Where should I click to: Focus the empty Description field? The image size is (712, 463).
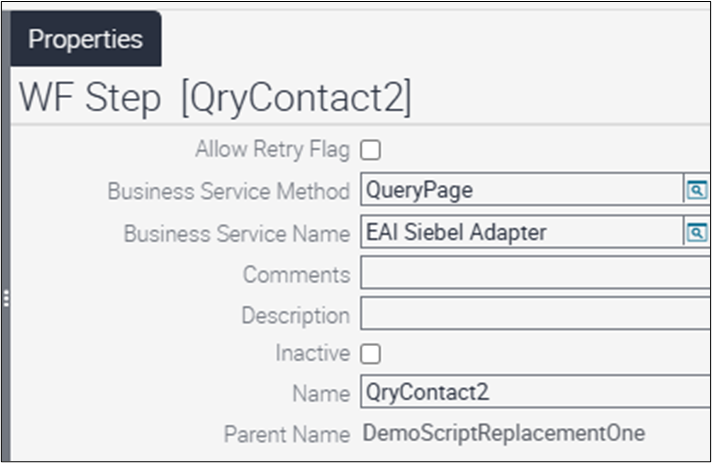click(x=535, y=315)
